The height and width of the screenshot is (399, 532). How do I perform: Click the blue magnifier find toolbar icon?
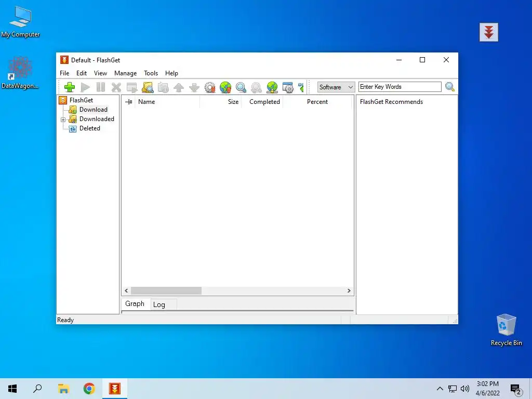pos(241,87)
